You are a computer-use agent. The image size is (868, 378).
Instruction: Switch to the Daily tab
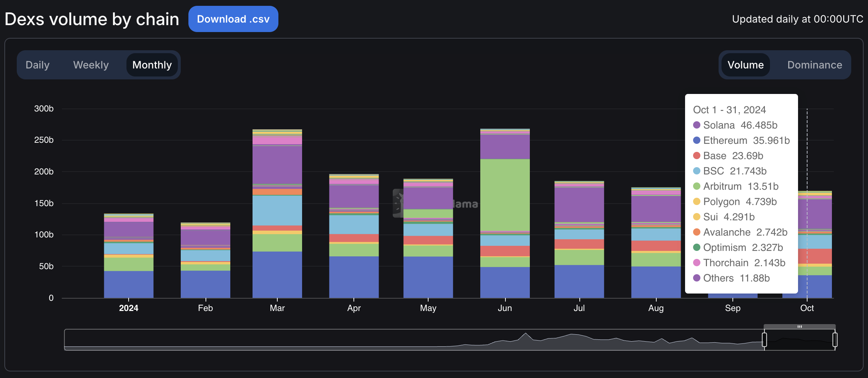click(37, 65)
